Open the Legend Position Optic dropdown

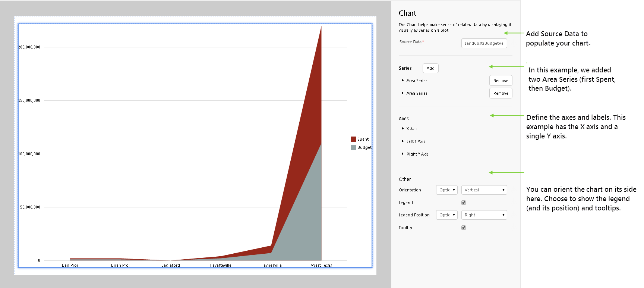click(x=446, y=215)
